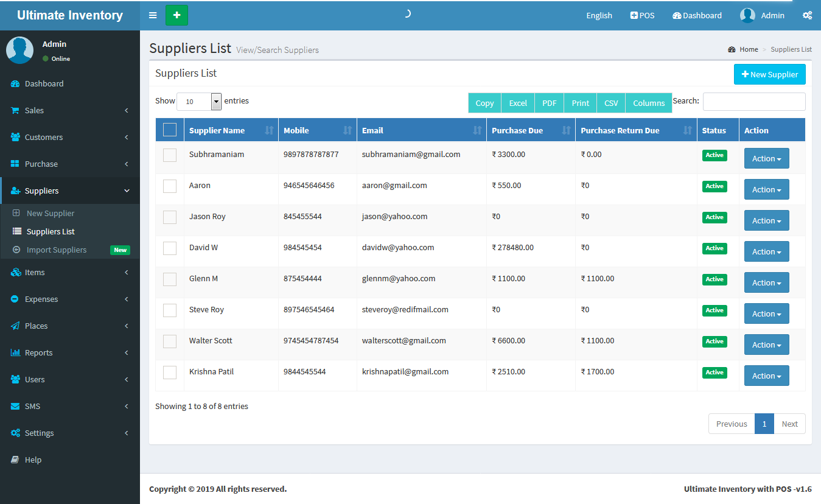The height and width of the screenshot is (504, 821).
Task: Open Import Suppliers in sidebar submenu
Action: click(57, 250)
